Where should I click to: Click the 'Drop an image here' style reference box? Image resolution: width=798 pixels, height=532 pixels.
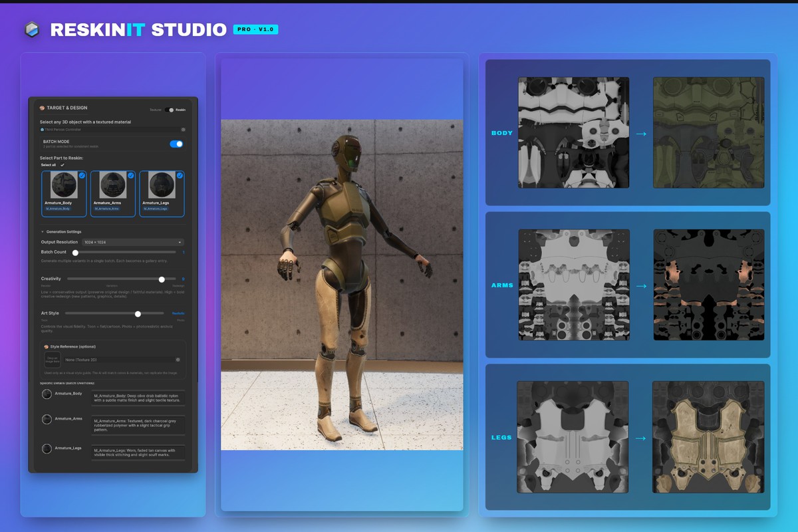pos(53,360)
